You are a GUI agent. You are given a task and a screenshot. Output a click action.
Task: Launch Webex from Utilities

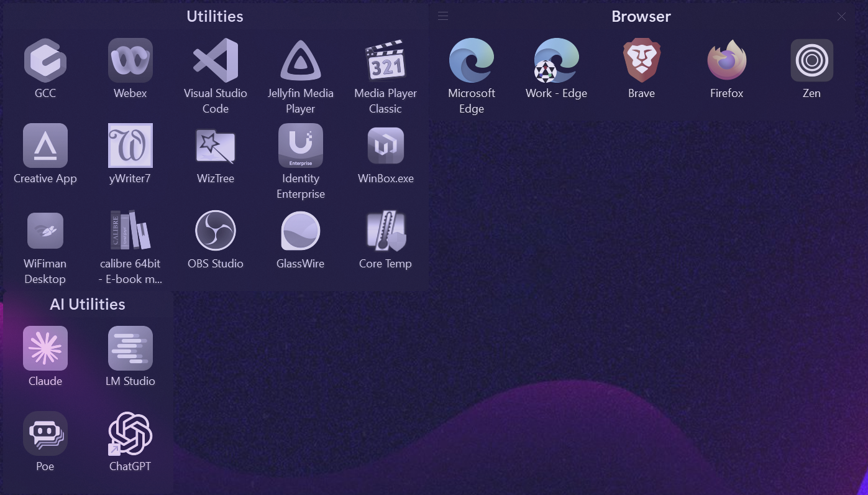130,61
